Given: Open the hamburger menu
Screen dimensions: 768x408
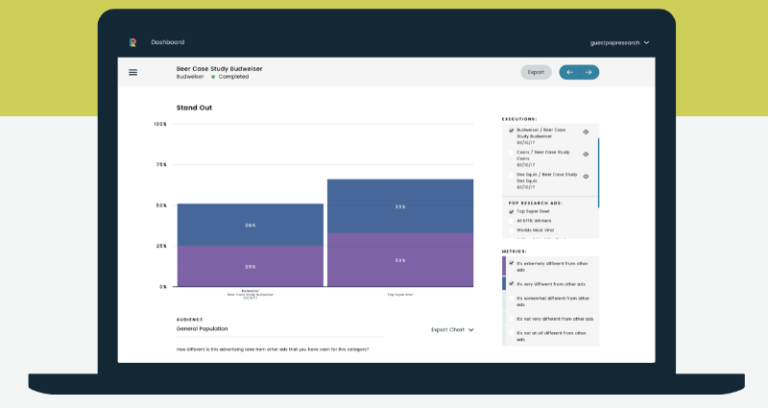Looking at the screenshot, I should pyautogui.click(x=132, y=72).
